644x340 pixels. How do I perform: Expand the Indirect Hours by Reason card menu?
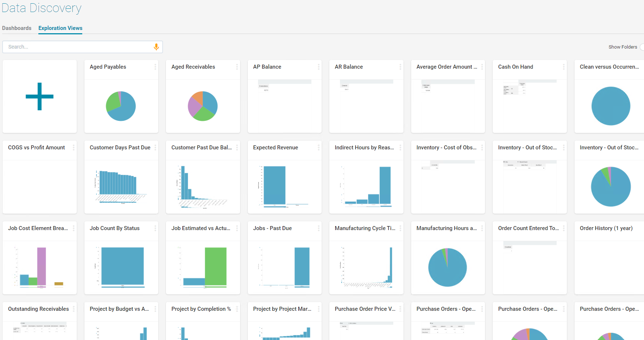click(400, 148)
